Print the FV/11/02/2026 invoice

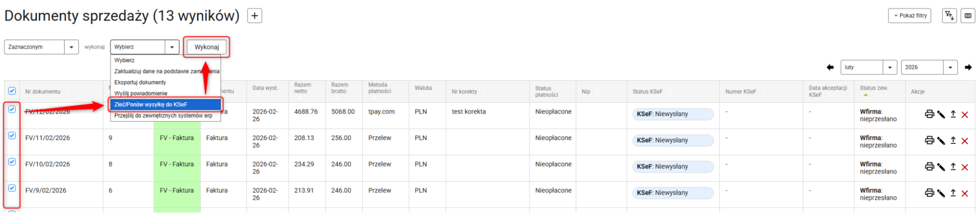929,141
